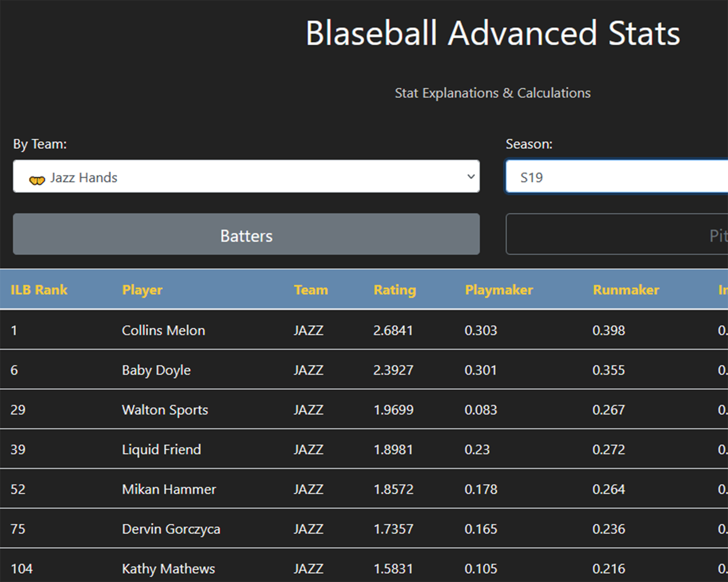Open the By Team dropdown
Viewport: 728px width, 582px height.
(246, 177)
